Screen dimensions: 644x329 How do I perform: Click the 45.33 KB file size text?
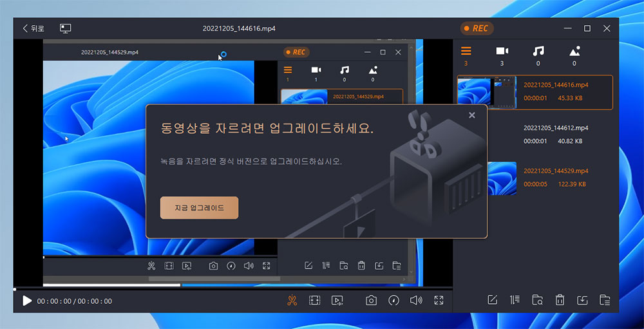tap(570, 98)
